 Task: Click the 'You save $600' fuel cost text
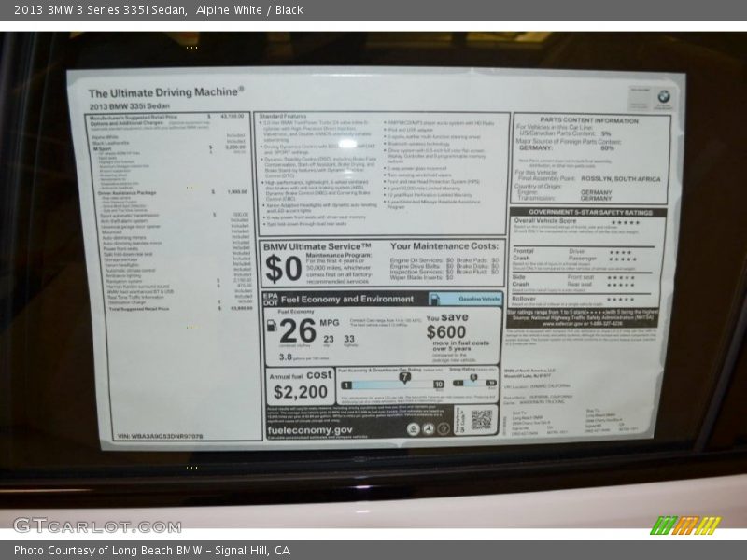447,326
